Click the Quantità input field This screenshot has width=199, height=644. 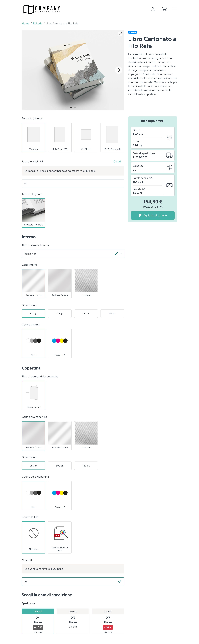(73, 581)
